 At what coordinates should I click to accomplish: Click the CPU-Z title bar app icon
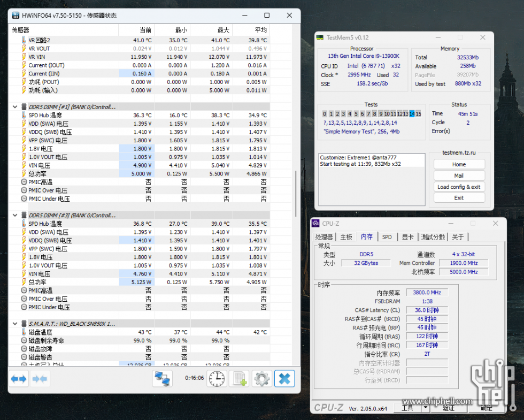tap(315, 224)
